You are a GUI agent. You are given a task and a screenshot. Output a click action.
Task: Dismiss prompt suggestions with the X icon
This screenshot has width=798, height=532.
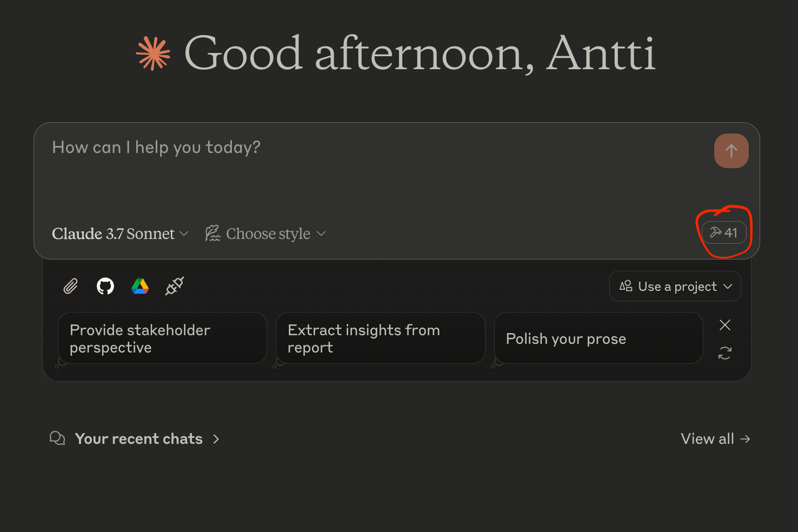[x=725, y=325]
